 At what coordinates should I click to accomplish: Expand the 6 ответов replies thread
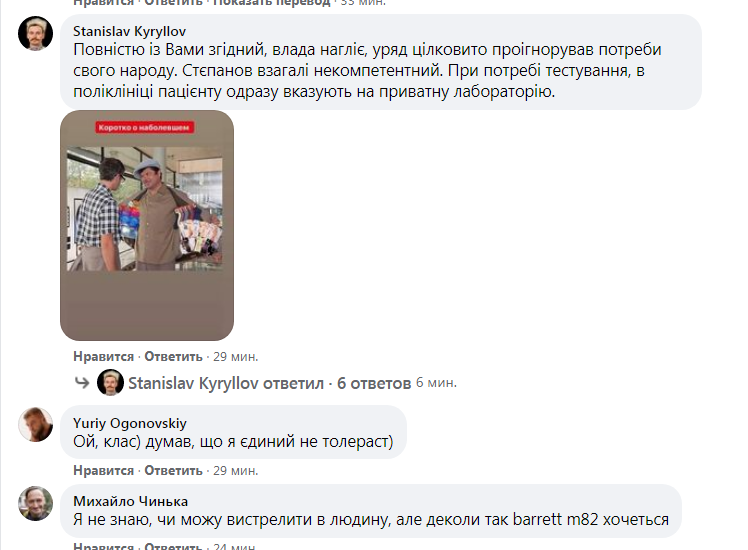pos(374,383)
